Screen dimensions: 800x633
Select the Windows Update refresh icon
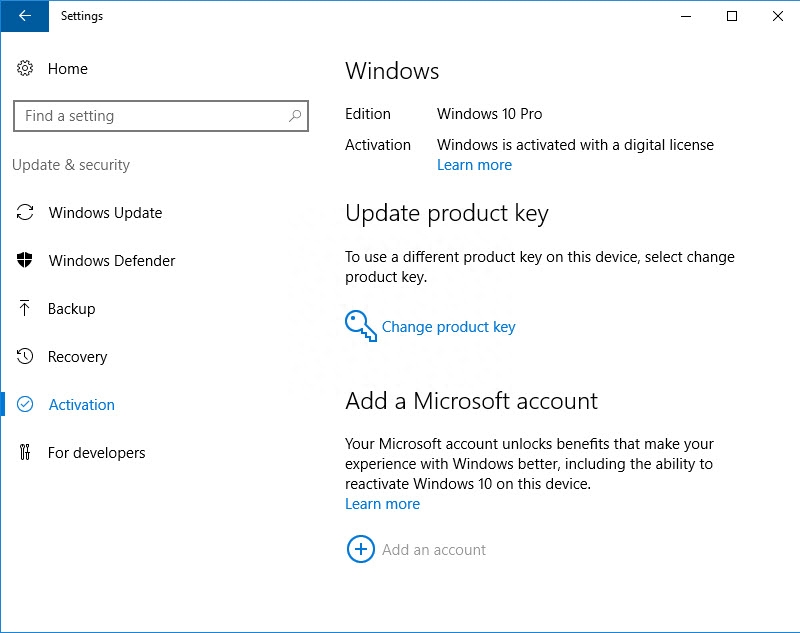coord(27,212)
